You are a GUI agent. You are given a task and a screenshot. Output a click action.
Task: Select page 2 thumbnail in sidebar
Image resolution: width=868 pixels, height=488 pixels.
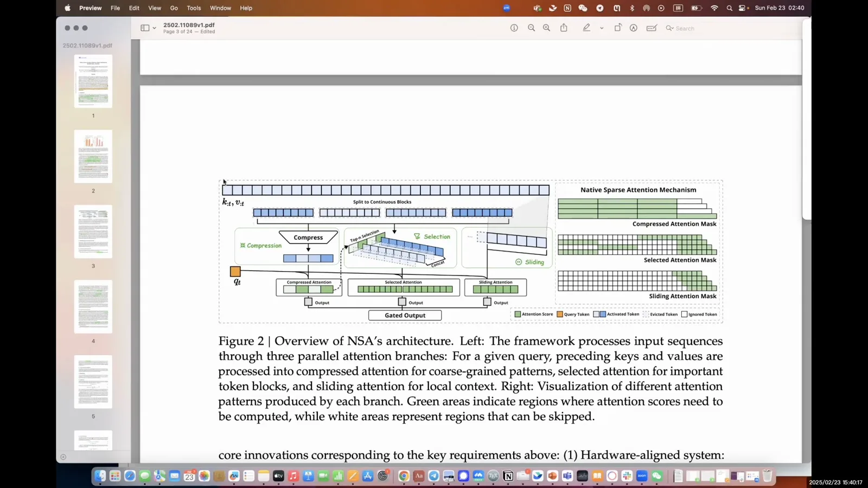pos(93,156)
